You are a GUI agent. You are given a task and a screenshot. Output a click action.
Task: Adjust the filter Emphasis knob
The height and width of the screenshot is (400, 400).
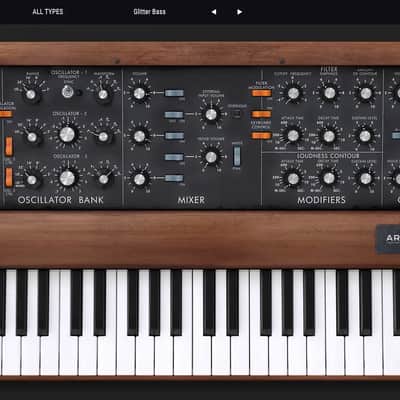pos(329,93)
